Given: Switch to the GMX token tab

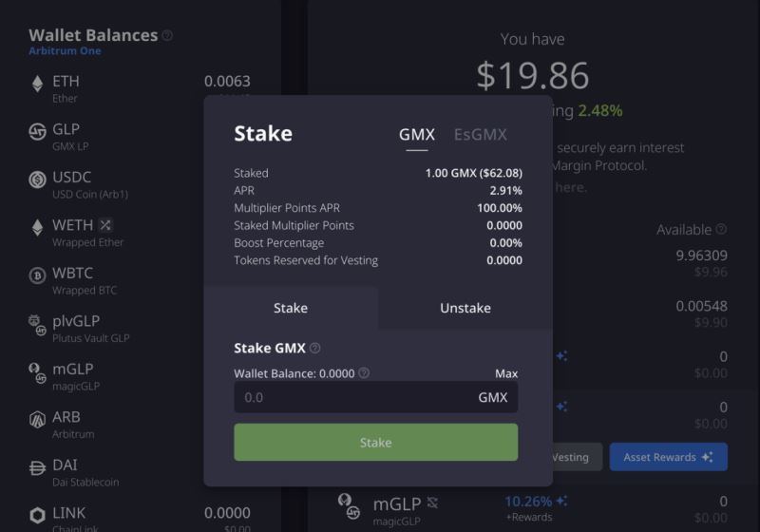Looking at the screenshot, I should pyautogui.click(x=416, y=135).
